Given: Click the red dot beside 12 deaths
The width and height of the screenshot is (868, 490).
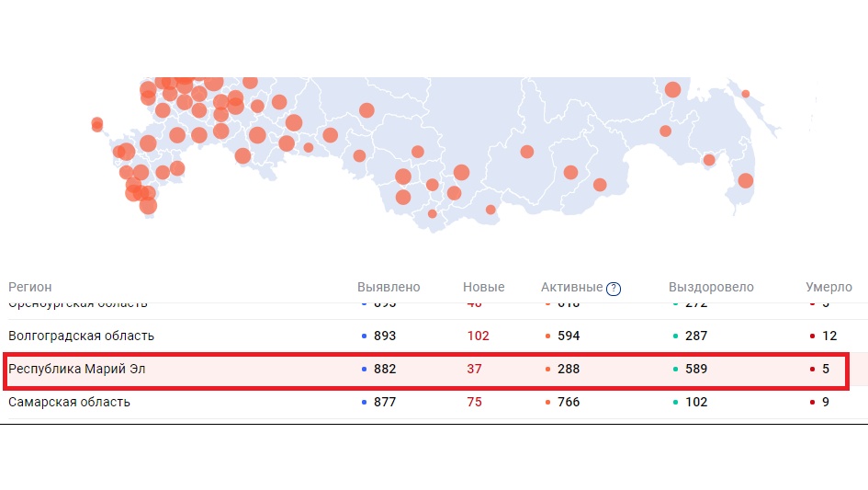Looking at the screenshot, I should tap(813, 336).
